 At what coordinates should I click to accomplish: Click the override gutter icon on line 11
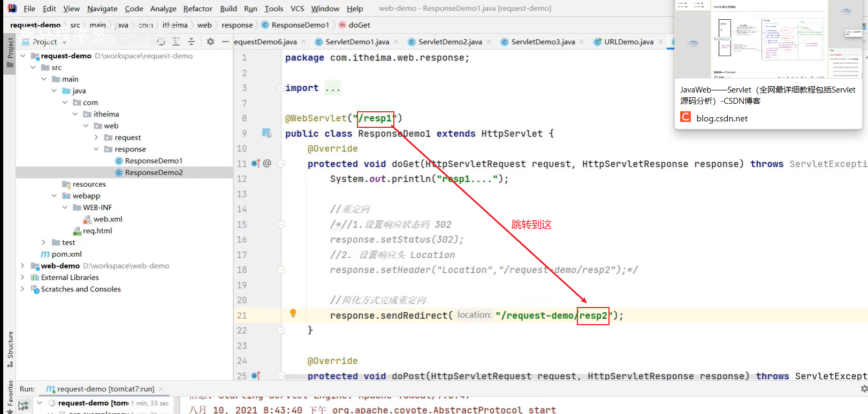[x=256, y=163]
